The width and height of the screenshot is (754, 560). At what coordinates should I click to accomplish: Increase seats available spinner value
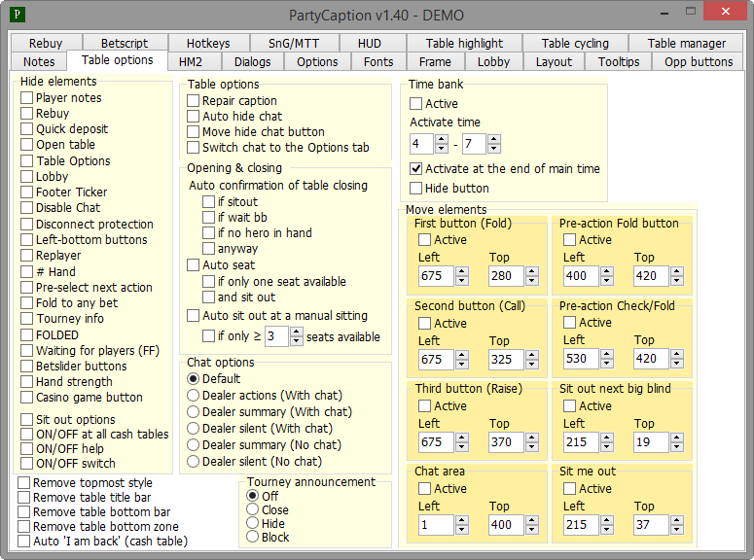pos(297,332)
